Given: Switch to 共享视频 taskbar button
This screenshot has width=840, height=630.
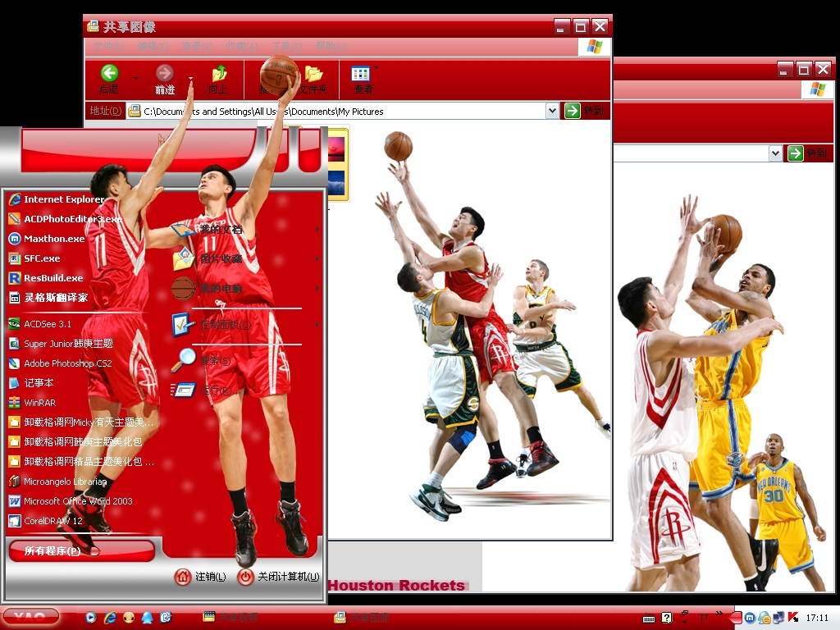Looking at the screenshot, I should 231,618.
